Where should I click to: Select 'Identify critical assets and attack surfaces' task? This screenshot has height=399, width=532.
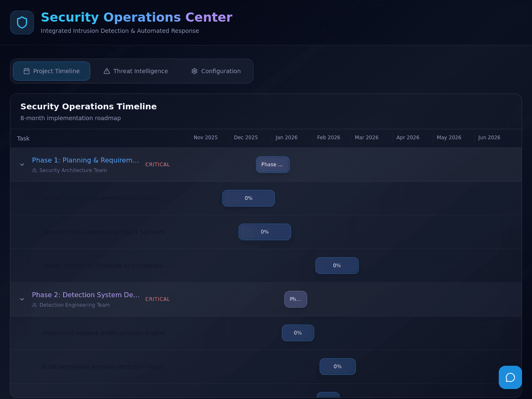pyautogui.click(x=103, y=232)
